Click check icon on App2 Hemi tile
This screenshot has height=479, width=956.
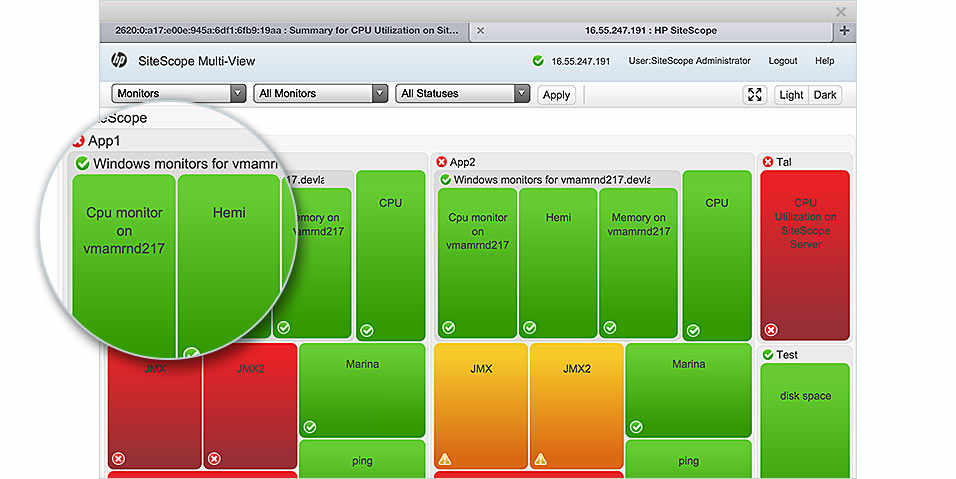(529, 328)
